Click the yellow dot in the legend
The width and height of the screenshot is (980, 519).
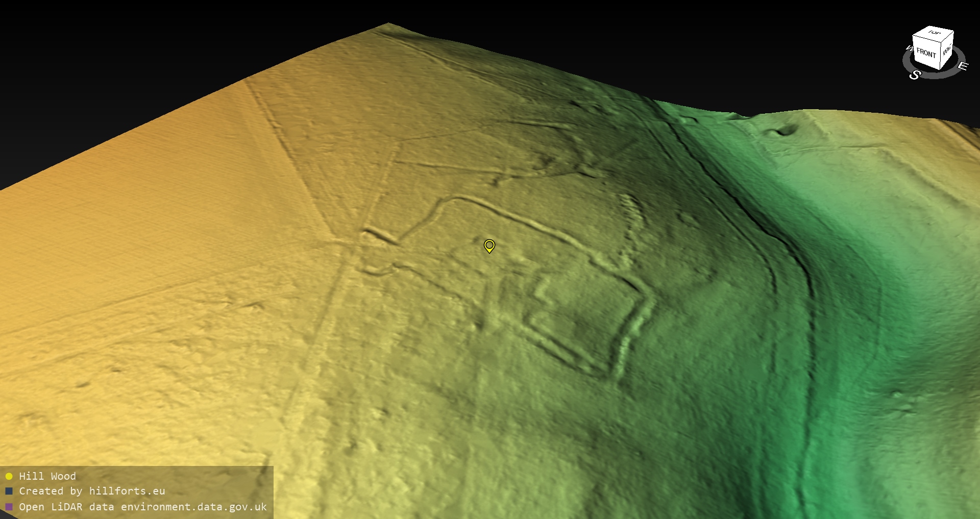point(9,477)
